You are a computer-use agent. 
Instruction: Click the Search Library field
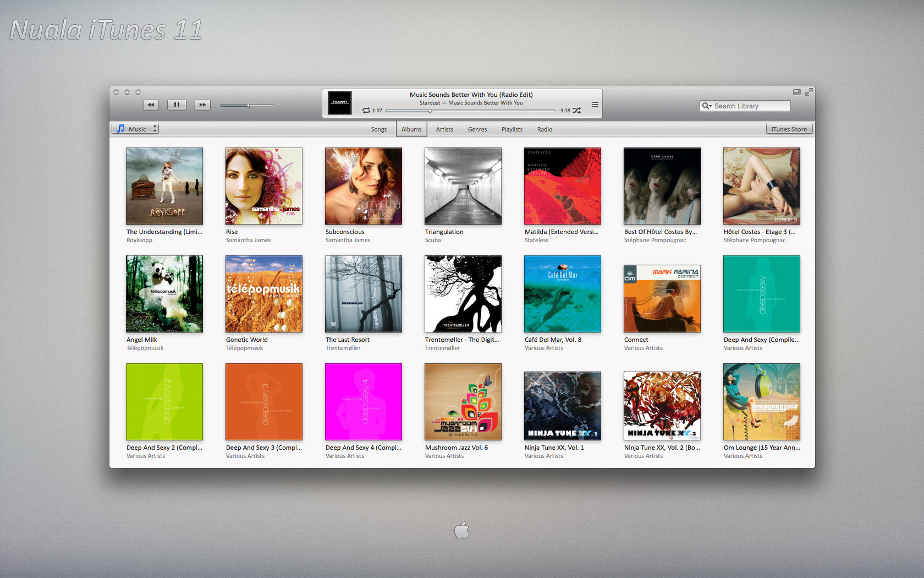[745, 106]
